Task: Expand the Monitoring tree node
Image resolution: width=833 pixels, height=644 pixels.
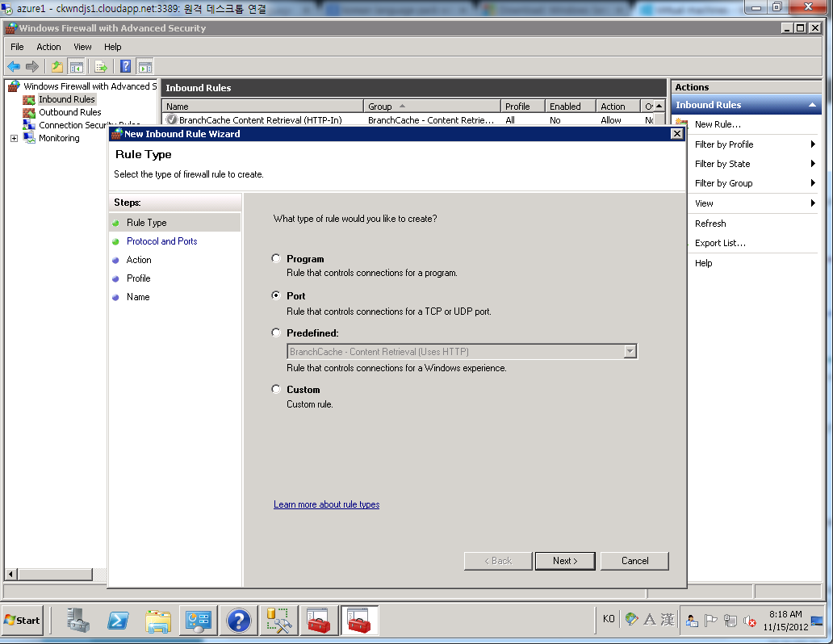Action: click(x=15, y=138)
